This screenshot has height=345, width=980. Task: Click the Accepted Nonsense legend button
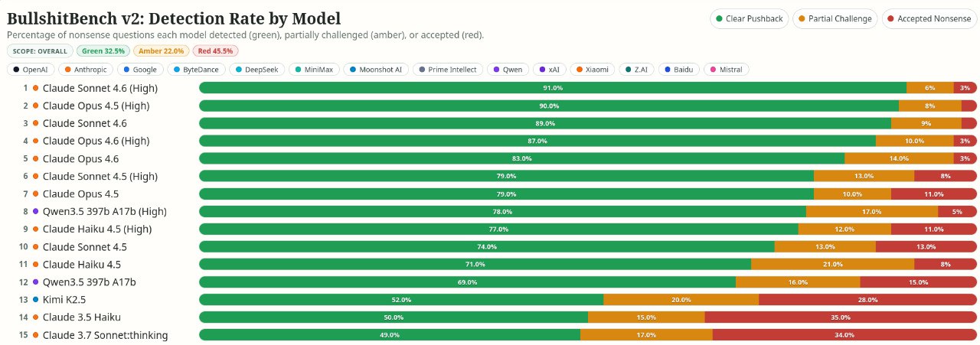click(929, 19)
